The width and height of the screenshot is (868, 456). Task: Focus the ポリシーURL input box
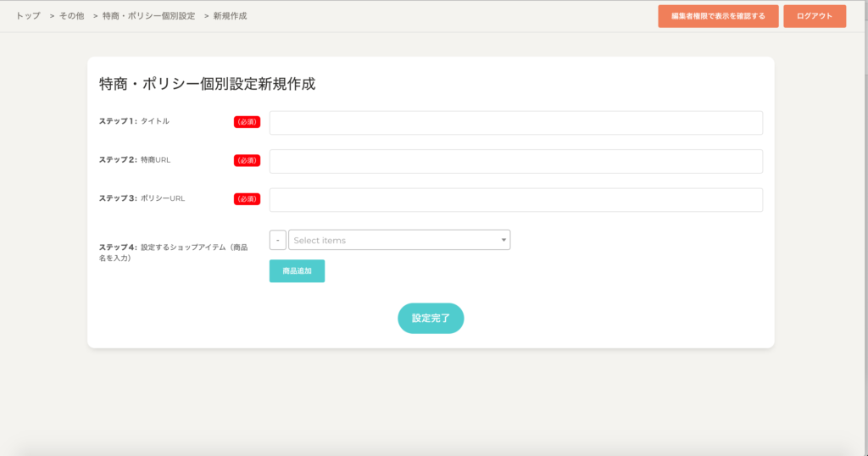coord(515,200)
